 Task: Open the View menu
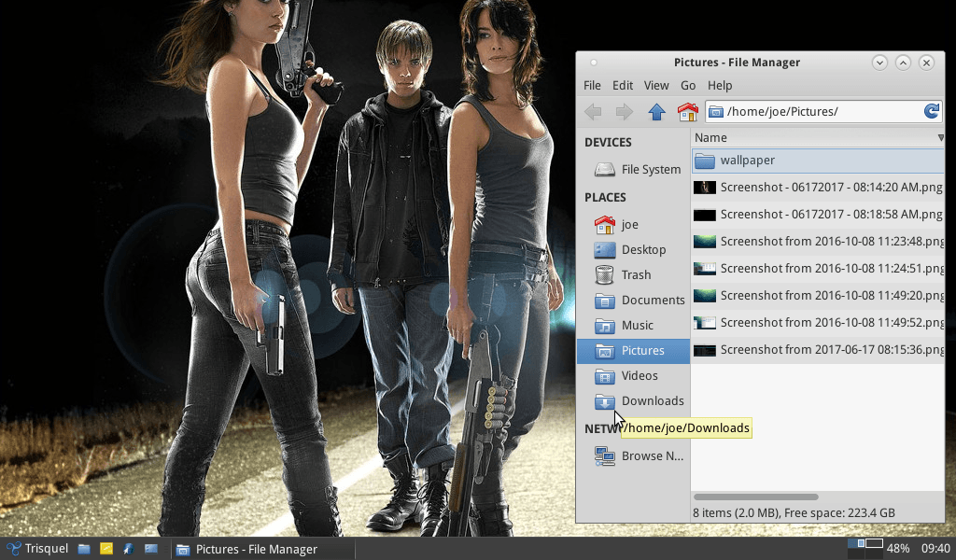[656, 85]
